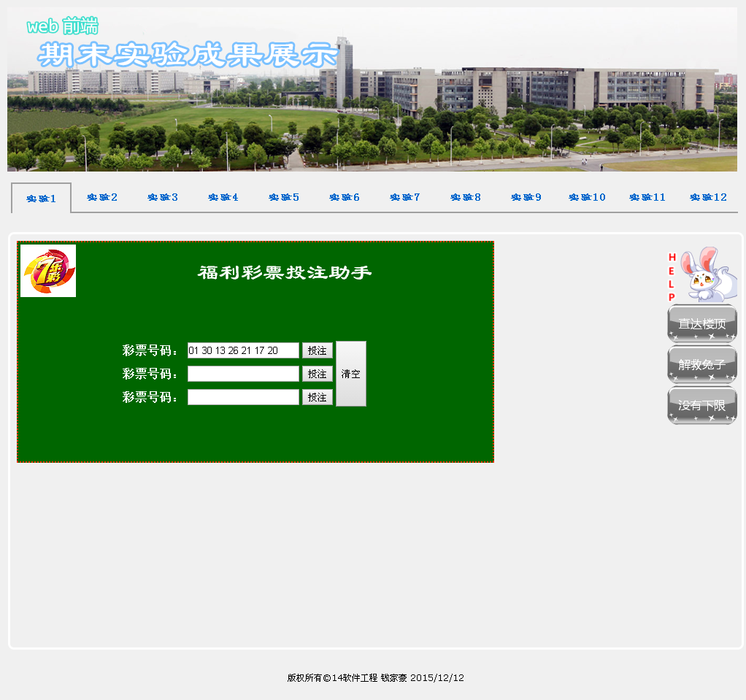Open the 实验10 tab
746x700 pixels.
(x=587, y=197)
